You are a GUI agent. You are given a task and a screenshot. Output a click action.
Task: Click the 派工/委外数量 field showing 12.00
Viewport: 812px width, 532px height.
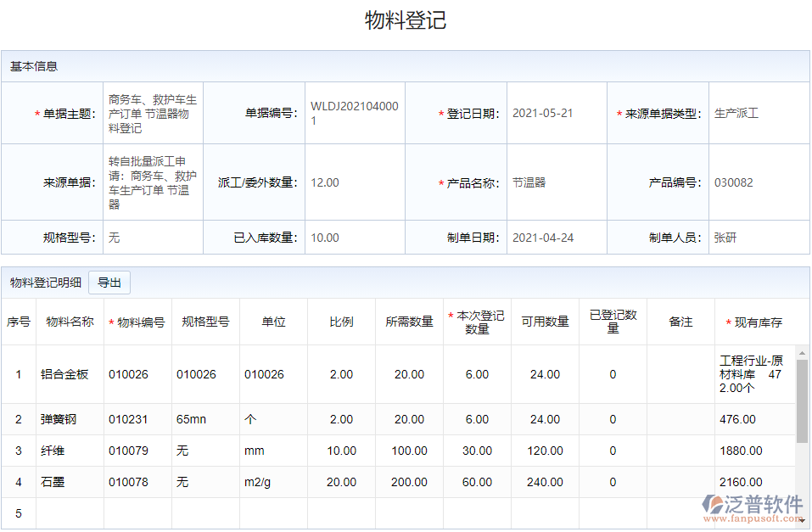355,182
